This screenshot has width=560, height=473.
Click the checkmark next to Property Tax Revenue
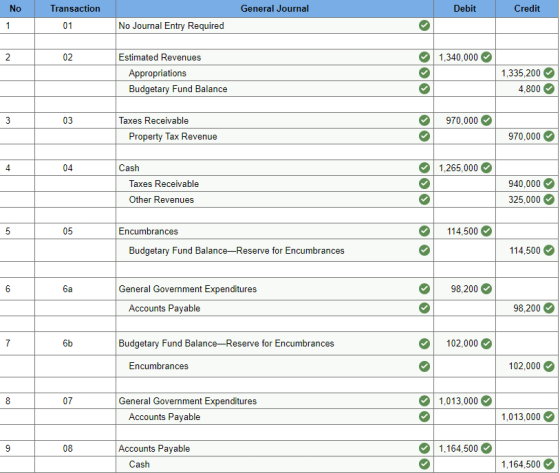(x=424, y=136)
